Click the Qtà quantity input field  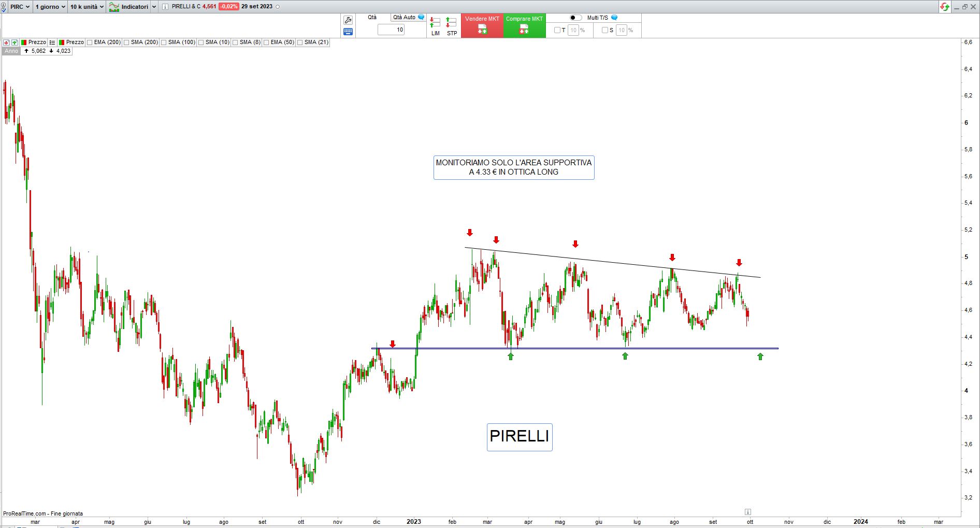(391, 30)
